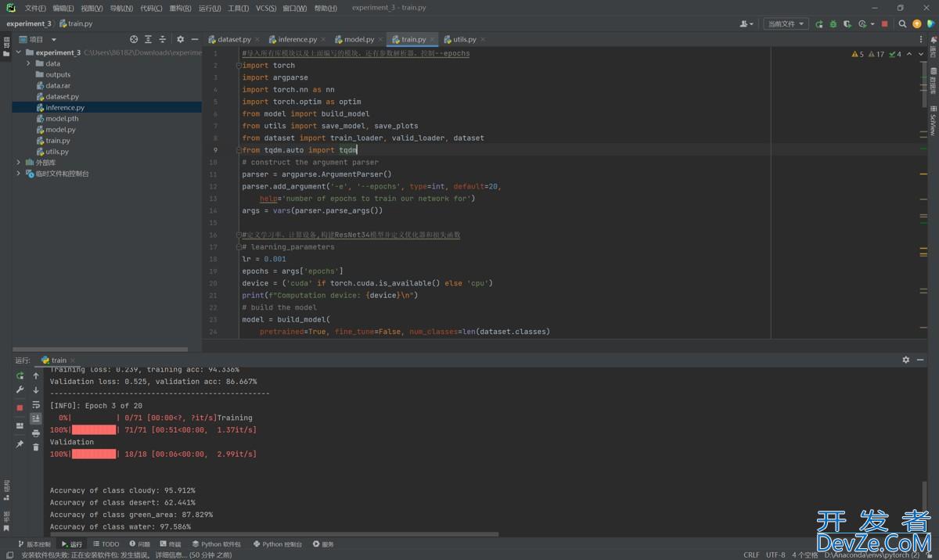This screenshot has height=560, width=939.
Task: Expand the data folder in project tree
Action: pos(29,64)
